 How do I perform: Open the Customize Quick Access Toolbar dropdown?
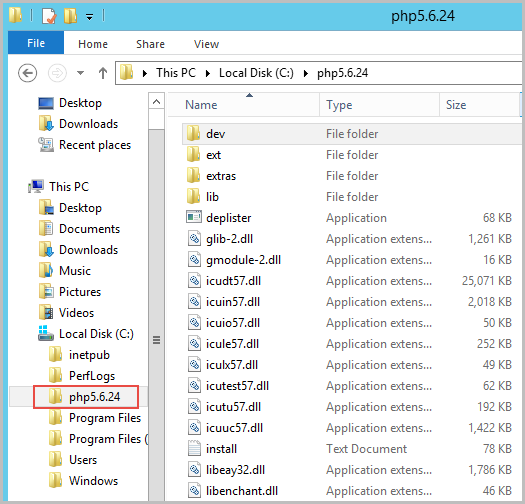click(89, 16)
